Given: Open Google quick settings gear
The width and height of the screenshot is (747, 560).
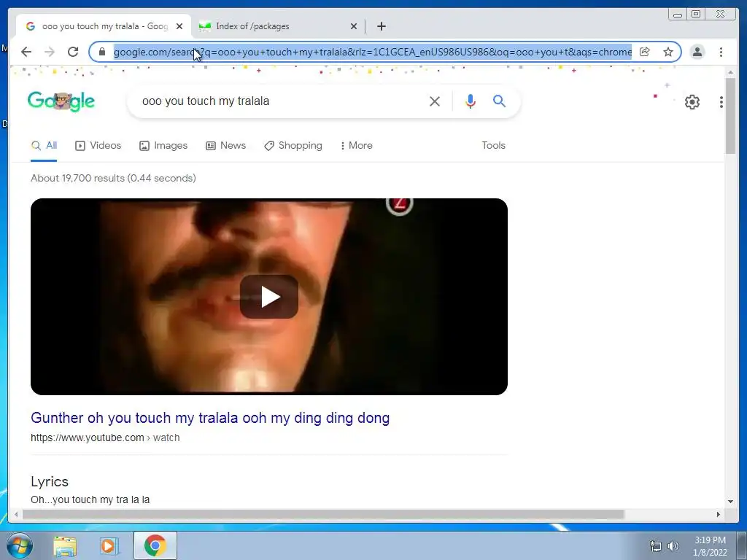Looking at the screenshot, I should [x=692, y=102].
